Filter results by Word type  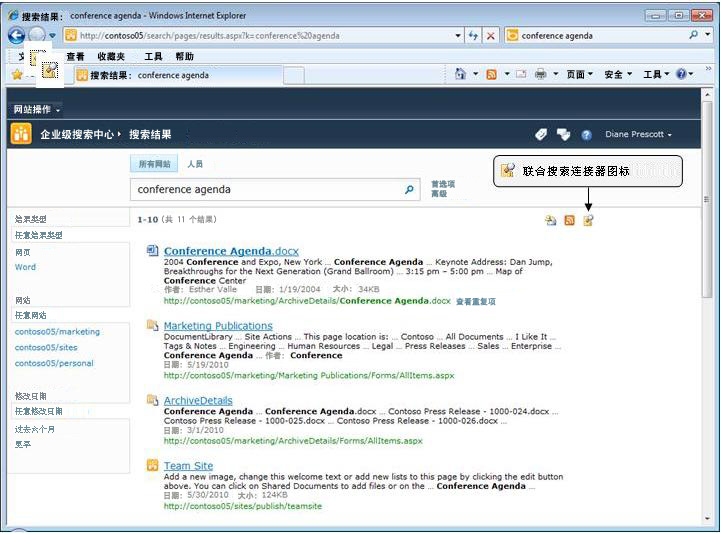point(25,267)
